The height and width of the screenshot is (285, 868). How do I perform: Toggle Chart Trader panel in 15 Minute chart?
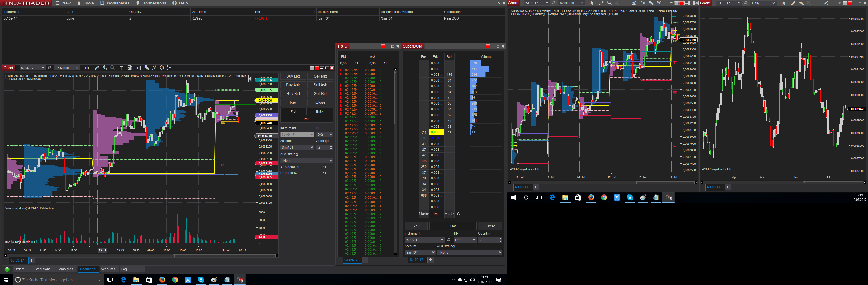138,68
